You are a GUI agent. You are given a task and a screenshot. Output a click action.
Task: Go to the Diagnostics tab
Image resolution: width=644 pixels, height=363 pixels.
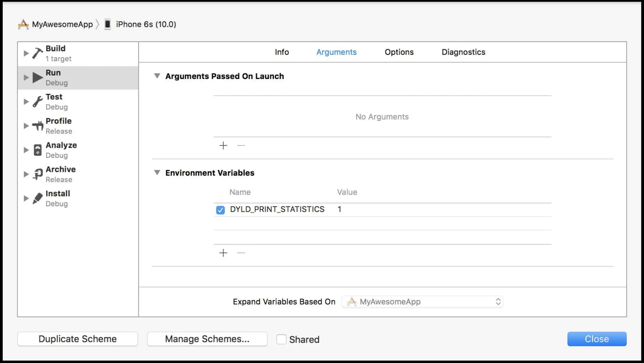tap(463, 52)
